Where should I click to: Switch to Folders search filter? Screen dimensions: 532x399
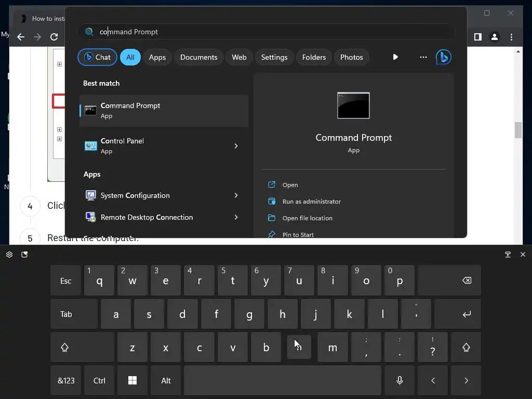coord(314,57)
